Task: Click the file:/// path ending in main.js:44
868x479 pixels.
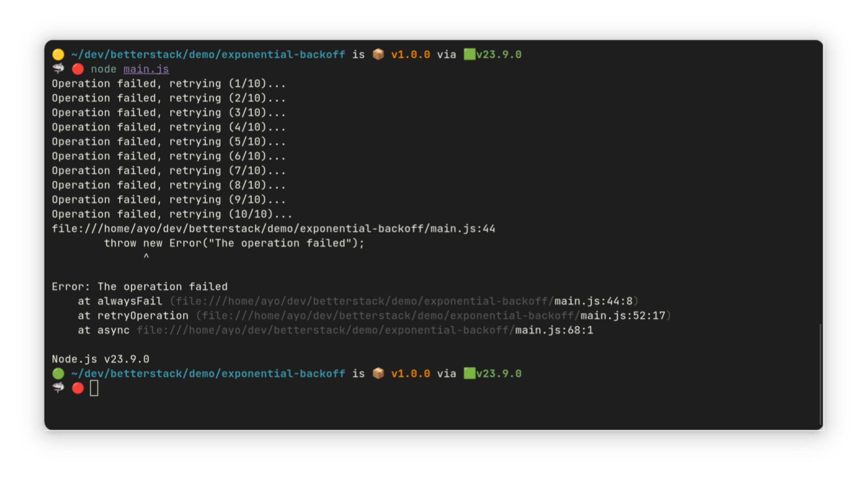Action: coord(273,229)
